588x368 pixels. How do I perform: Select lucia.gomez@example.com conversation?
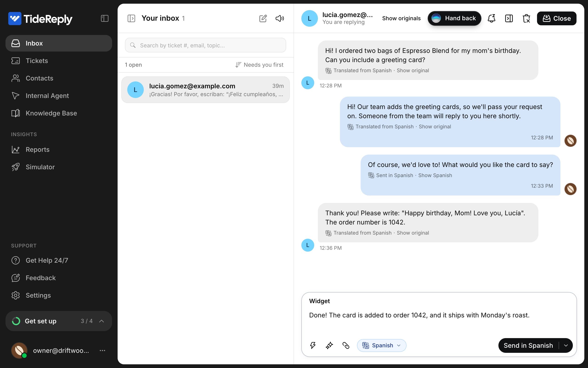click(x=205, y=90)
